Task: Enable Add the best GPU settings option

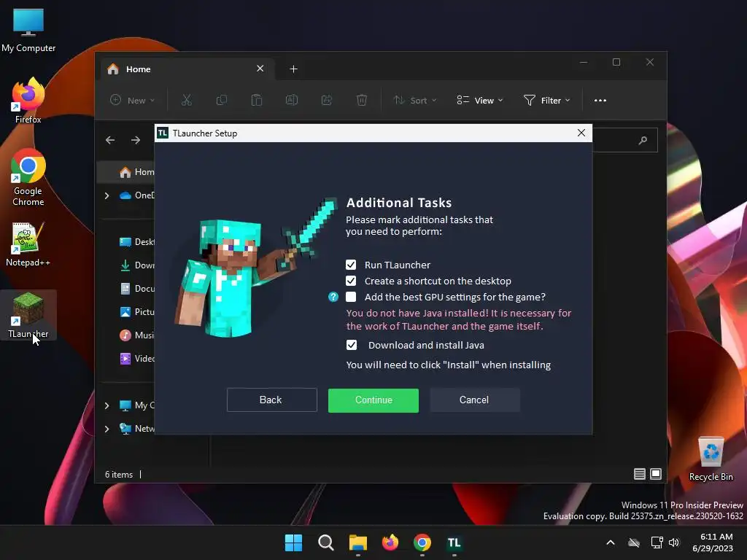Action: (x=351, y=297)
